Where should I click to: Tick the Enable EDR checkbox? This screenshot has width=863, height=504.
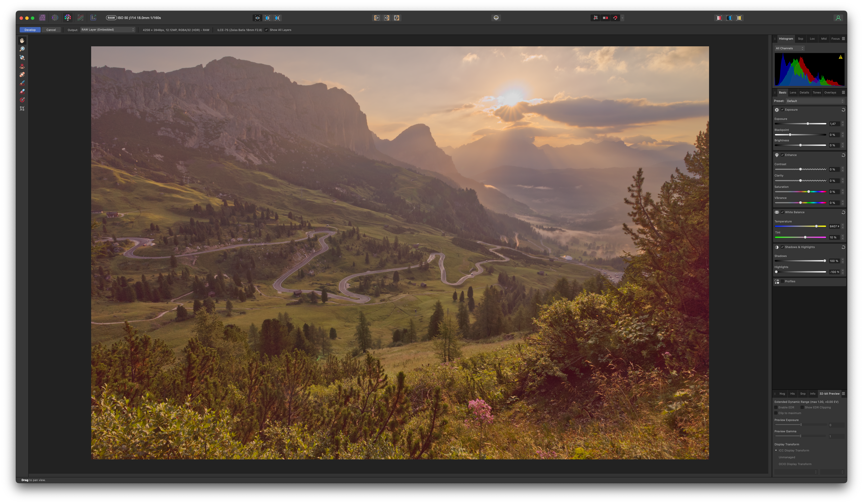tap(776, 407)
